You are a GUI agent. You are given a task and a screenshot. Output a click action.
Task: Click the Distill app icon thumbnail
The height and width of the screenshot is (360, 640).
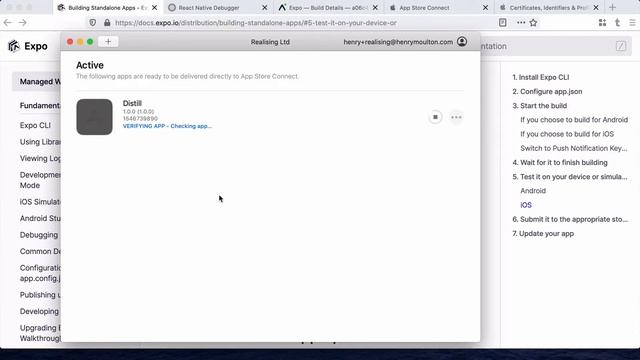coord(94,117)
